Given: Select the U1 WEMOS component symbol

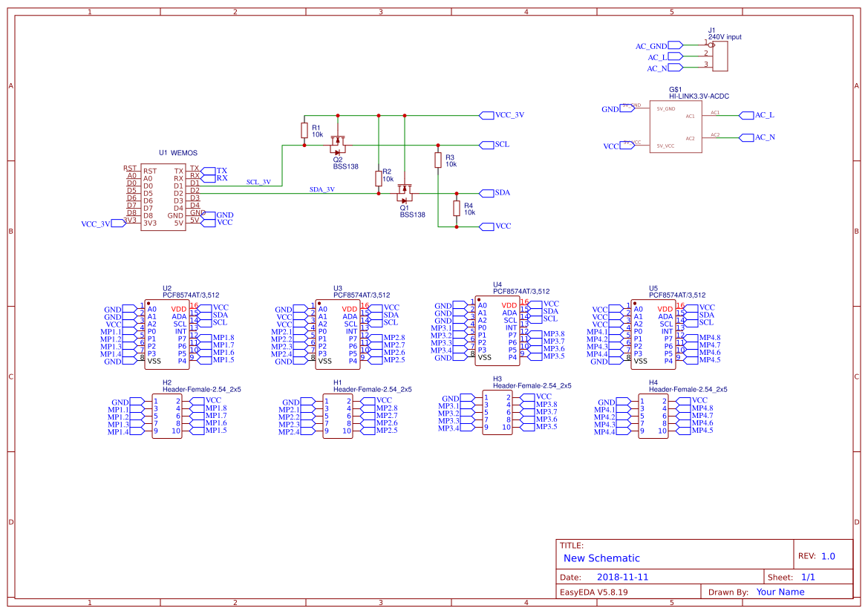Looking at the screenshot, I should [163, 197].
